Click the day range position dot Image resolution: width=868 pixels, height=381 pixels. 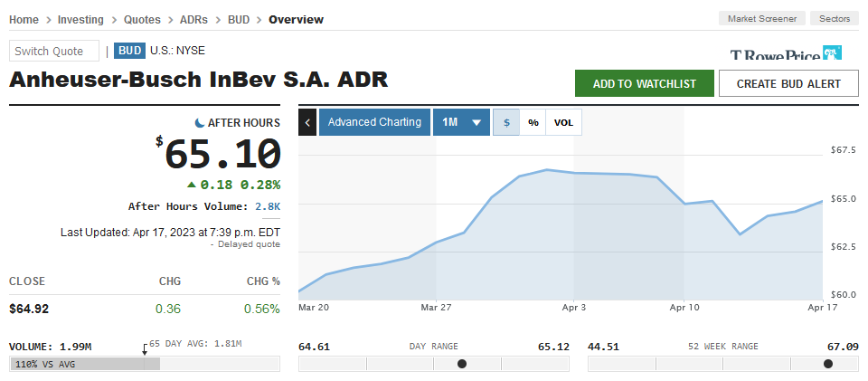pos(462,364)
